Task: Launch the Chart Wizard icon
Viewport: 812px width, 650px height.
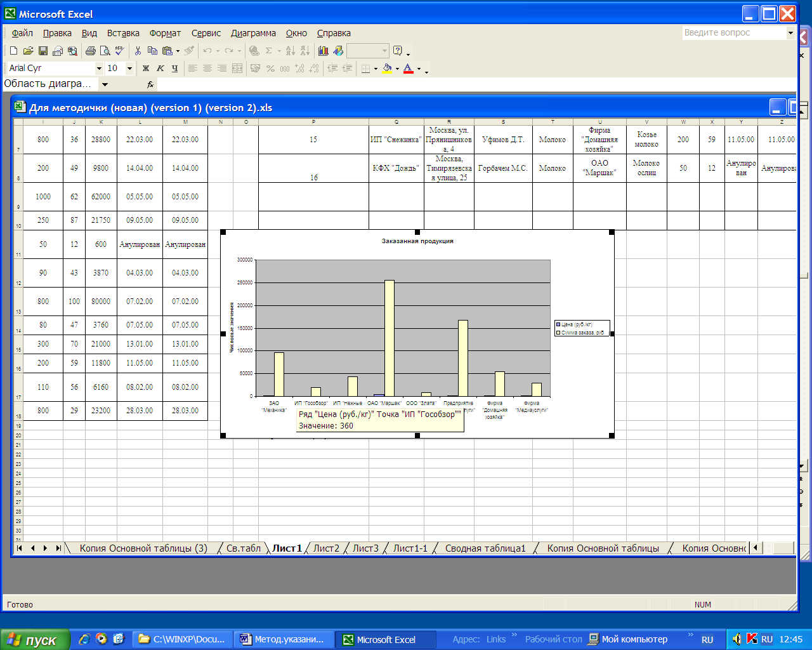Action: (x=324, y=51)
